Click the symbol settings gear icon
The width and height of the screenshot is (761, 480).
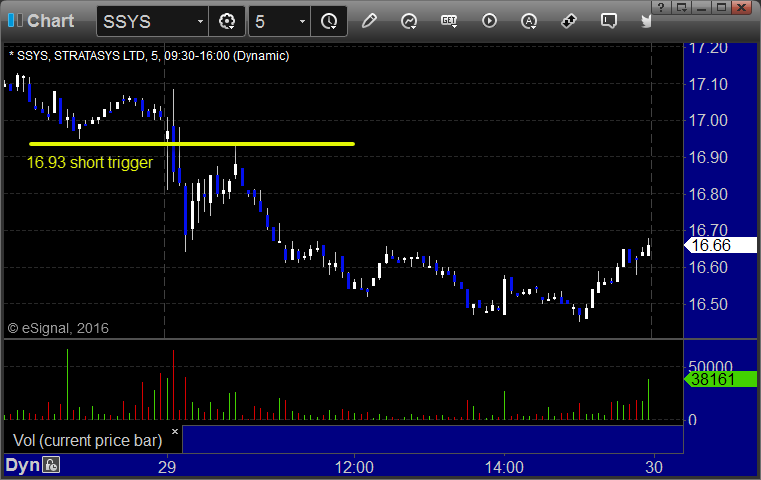(227, 21)
